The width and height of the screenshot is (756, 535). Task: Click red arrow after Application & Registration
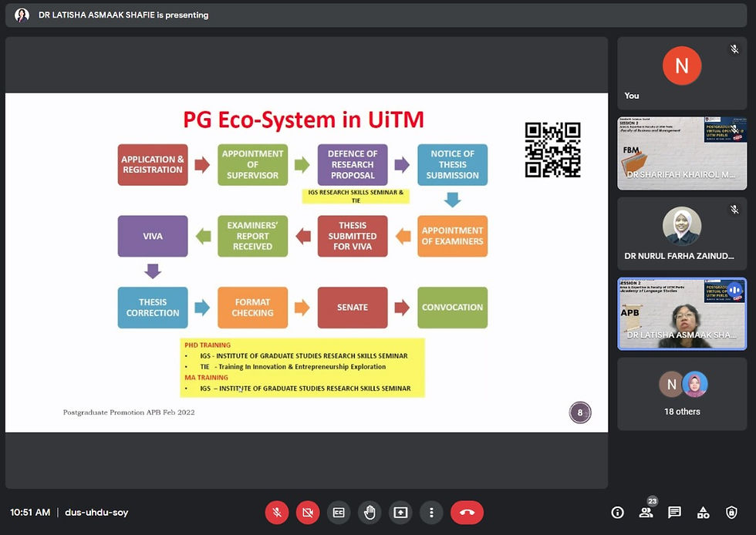click(202, 164)
